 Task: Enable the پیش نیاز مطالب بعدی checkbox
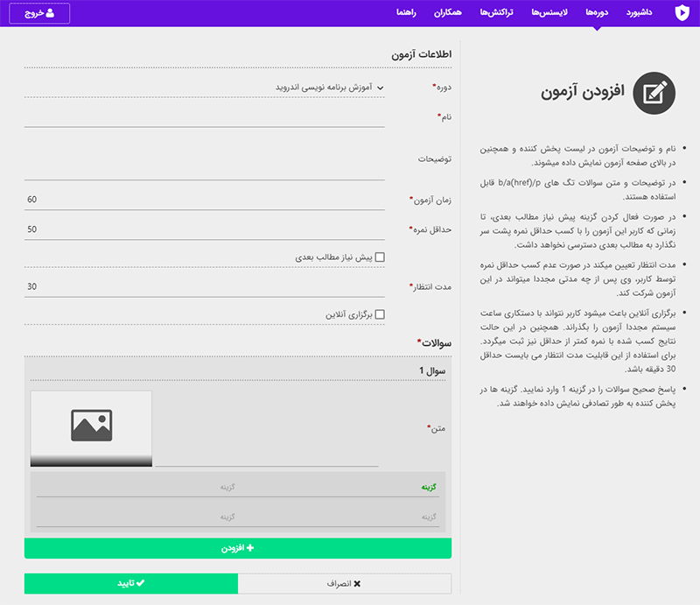pyautogui.click(x=380, y=257)
